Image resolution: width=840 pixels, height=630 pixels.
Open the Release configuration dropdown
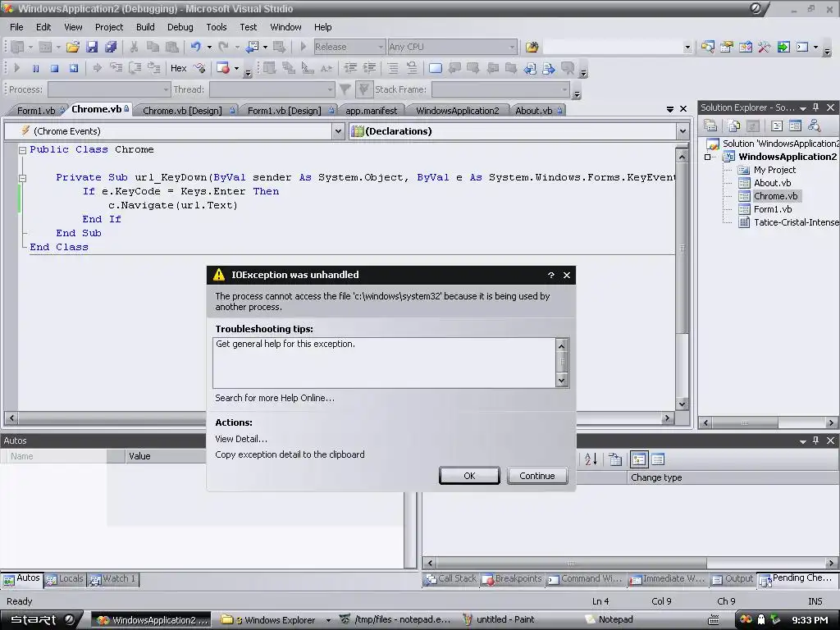(x=381, y=47)
